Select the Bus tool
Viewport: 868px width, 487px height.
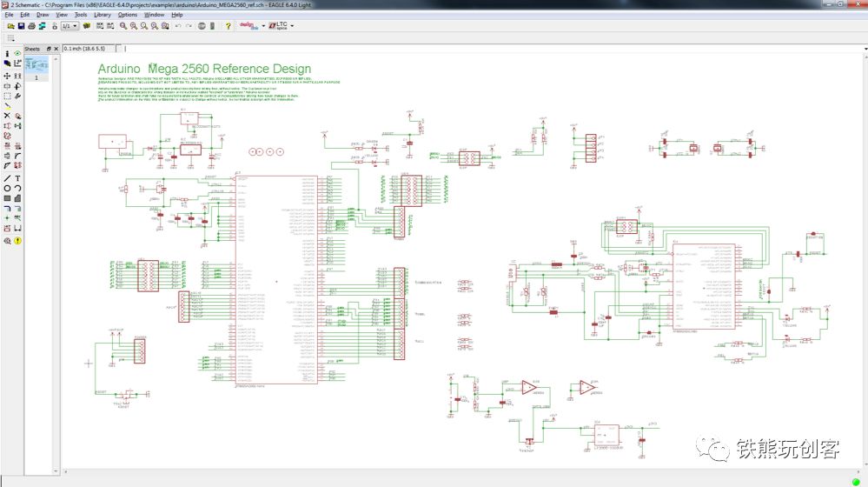tap(7, 209)
